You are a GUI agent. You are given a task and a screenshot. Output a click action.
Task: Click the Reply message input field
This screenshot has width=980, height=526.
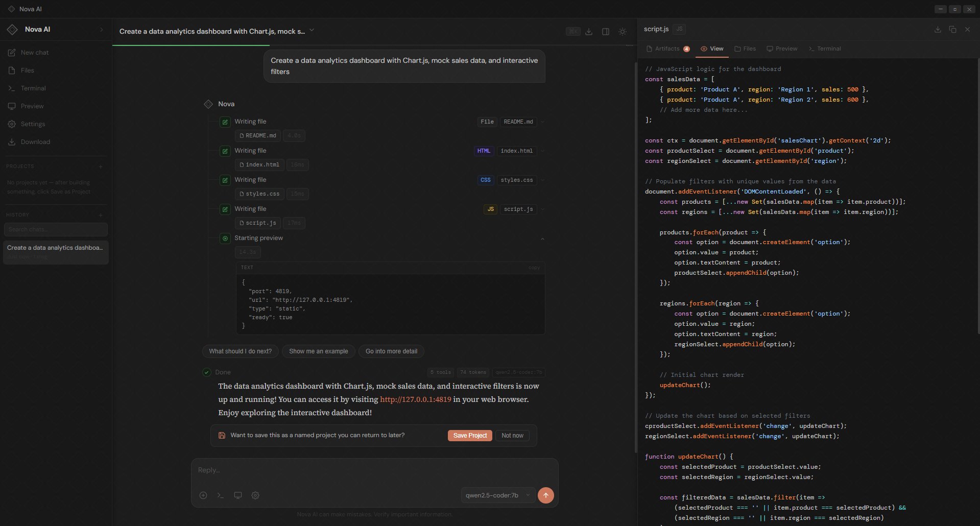(x=374, y=470)
